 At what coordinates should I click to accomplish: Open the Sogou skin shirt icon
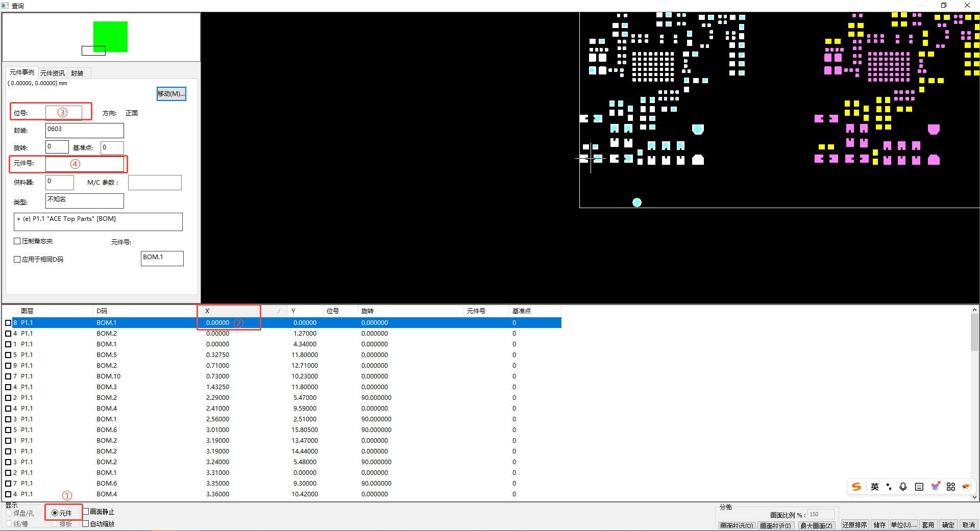pos(935,487)
